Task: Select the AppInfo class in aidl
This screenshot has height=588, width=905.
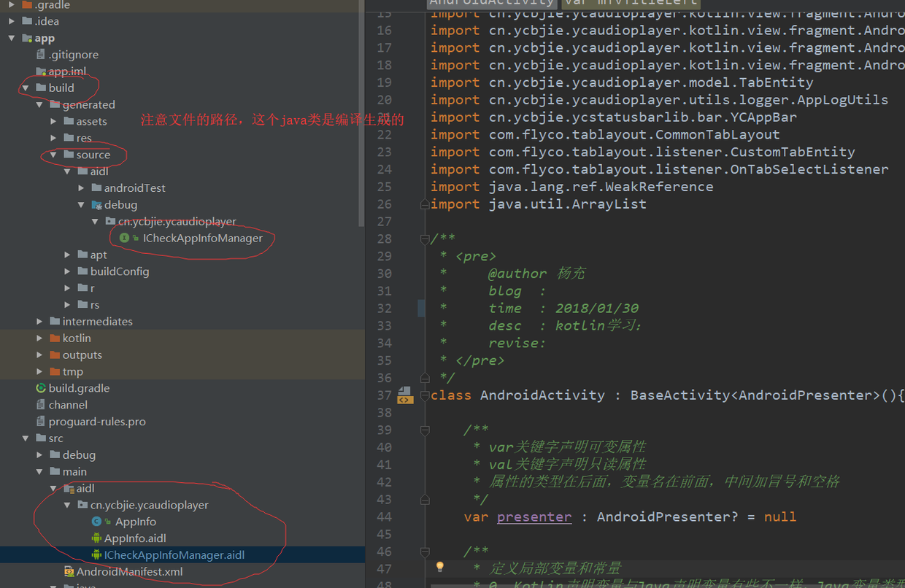Action: click(x=136, y=522)
